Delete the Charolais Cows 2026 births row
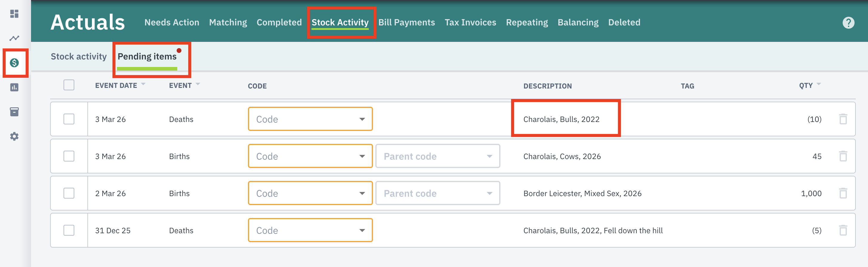Screen dimensions: 868x267 (843, 156)
